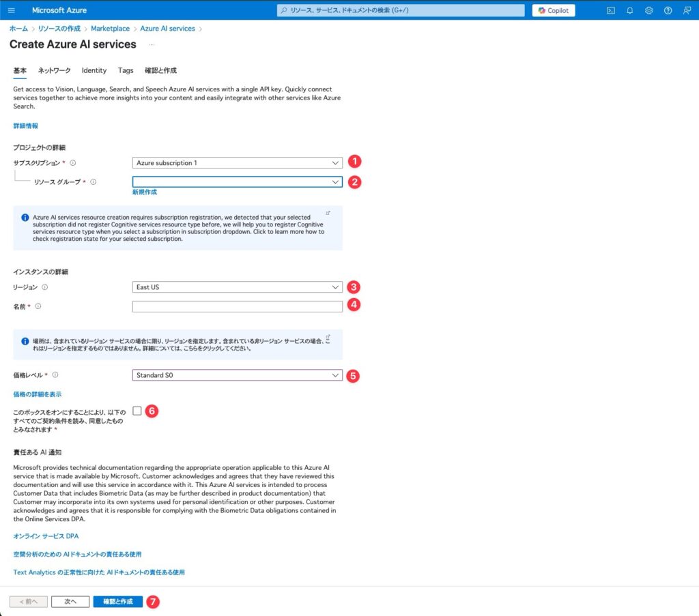Open the Text Analytics responsible use link
Screen dimensions: 699x616
[99, 572]
